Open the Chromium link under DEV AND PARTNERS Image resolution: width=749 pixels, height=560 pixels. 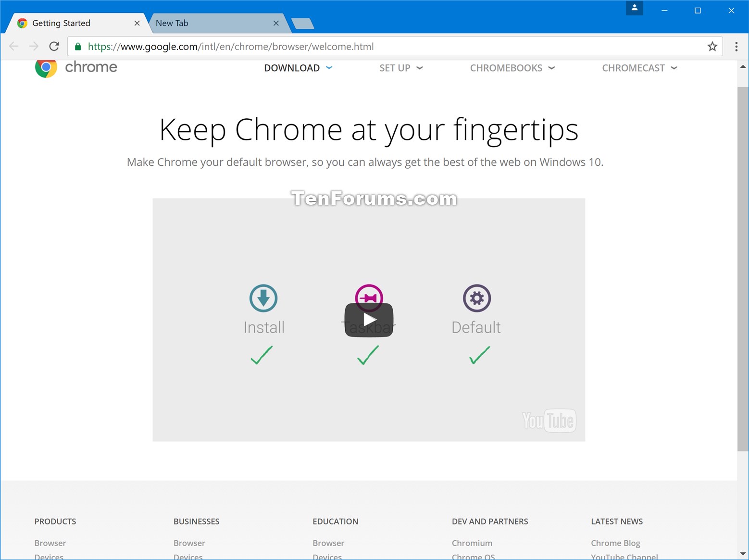[x=472, y=543]
